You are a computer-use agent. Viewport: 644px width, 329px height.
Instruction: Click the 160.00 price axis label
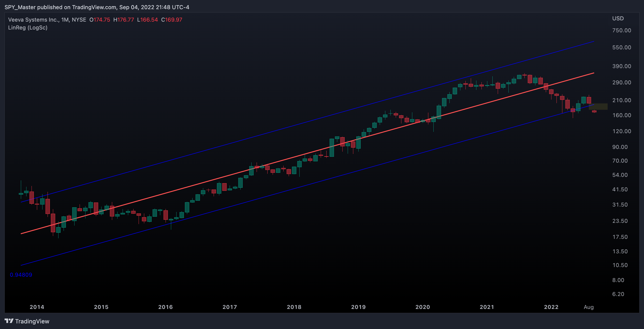tap(622, 115)
